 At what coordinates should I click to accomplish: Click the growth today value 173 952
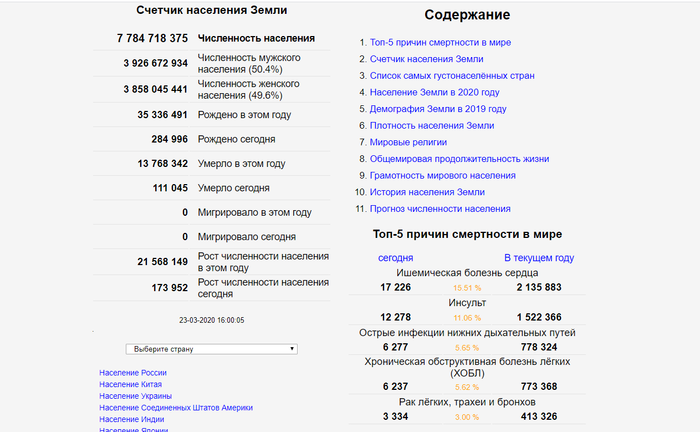pos(170,288)
